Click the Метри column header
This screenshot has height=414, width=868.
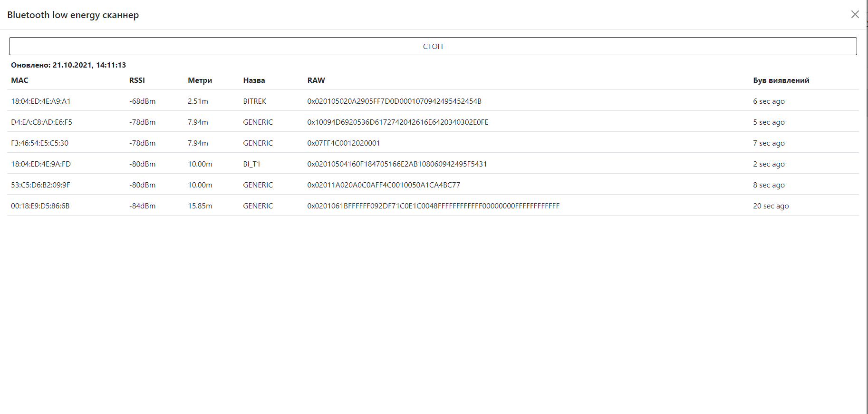pos(200,80)
